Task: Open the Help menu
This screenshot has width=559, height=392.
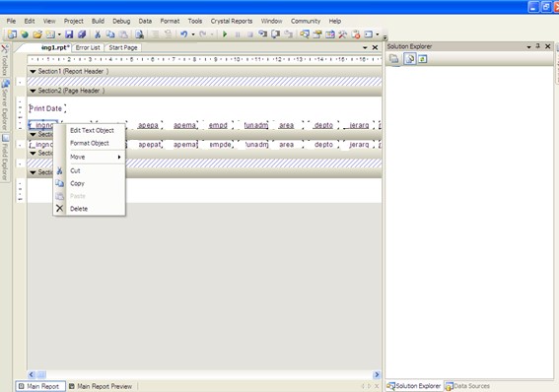Action: pos(335,21)
